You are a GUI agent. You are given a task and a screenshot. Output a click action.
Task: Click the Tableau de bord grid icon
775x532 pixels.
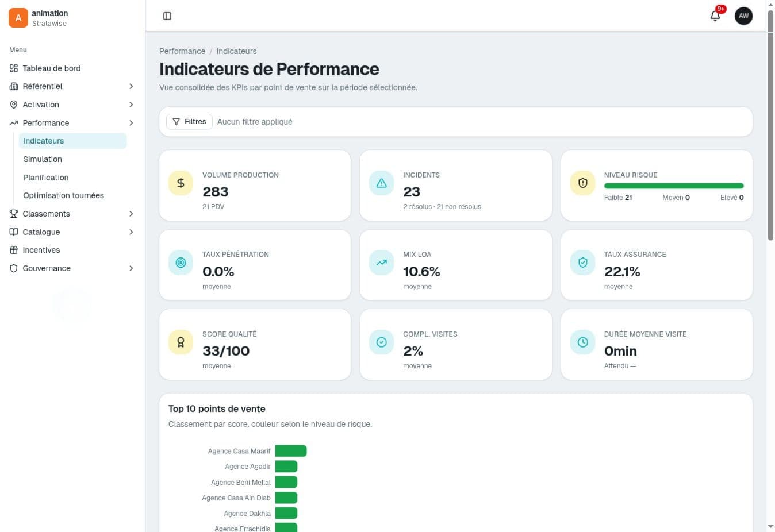tap(14, 68)
